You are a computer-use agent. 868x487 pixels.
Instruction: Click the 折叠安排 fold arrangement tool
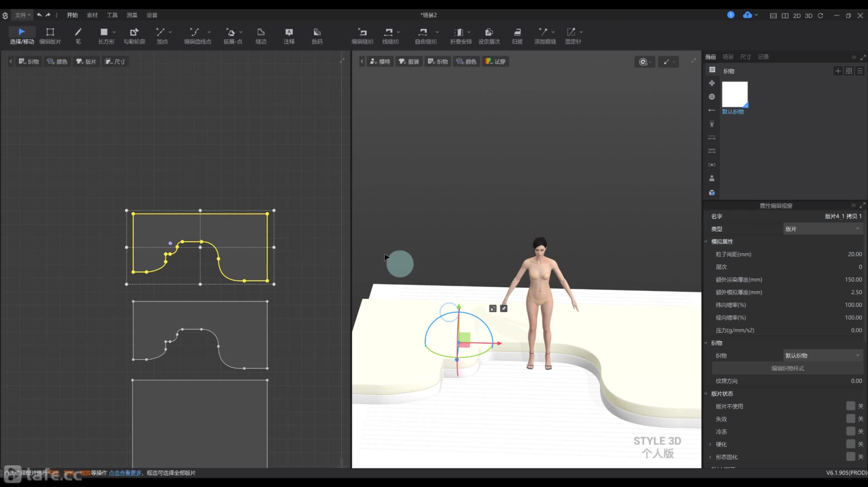point(460,36)
